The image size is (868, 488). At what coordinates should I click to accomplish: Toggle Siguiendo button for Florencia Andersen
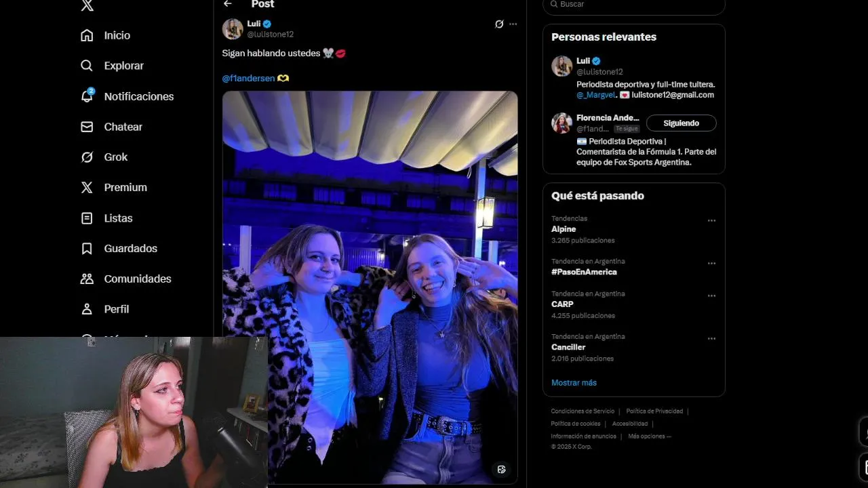[x=681, y=123]
